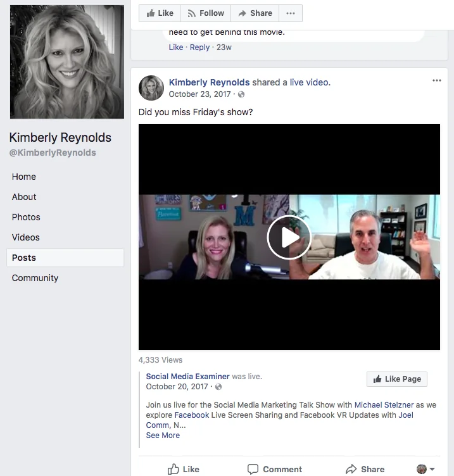Image resolution: width=454 pixels, height=476 pixels.
Task: Click the October 23, 2017 post date
Action: [x=199, y=94]
